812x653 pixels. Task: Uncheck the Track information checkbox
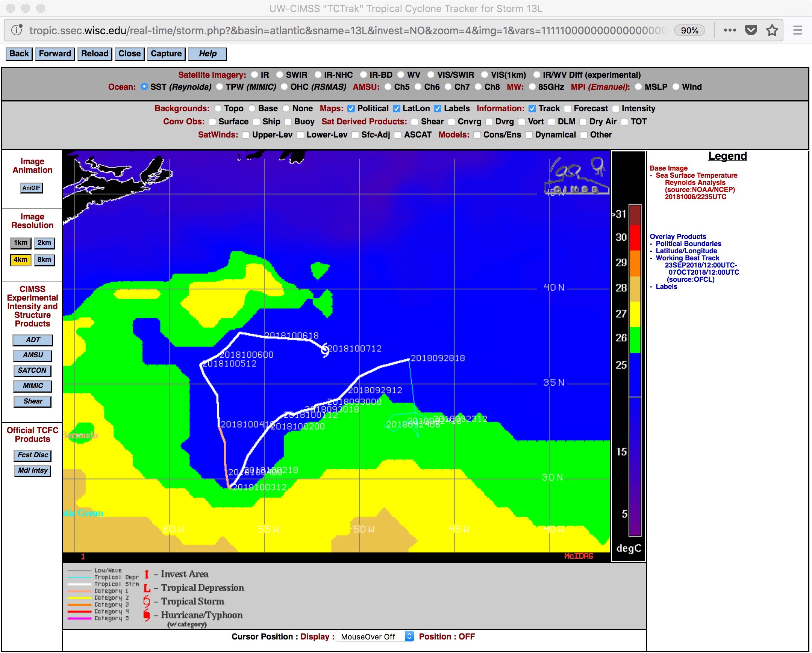pyautogui.click(x=532, y=108)
